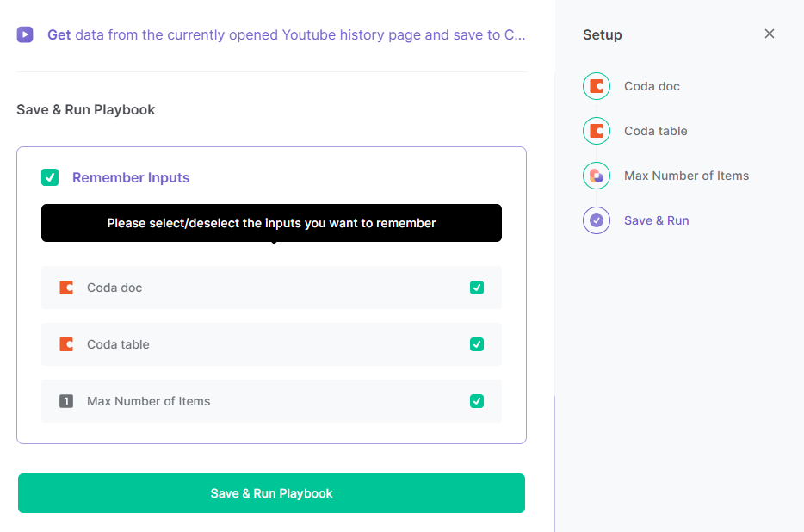The width and height of the screenshot is (804, 532).
Task: Click the Coda icon in the Coda doc row
Action: point(66,288)
